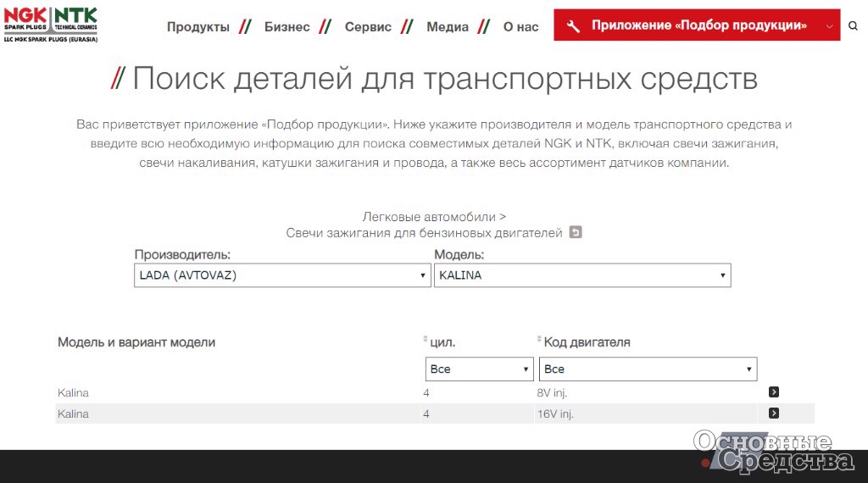This screenshot has height=483, width=868.
Task: Open the search magnifier icon
Action: 853,25
